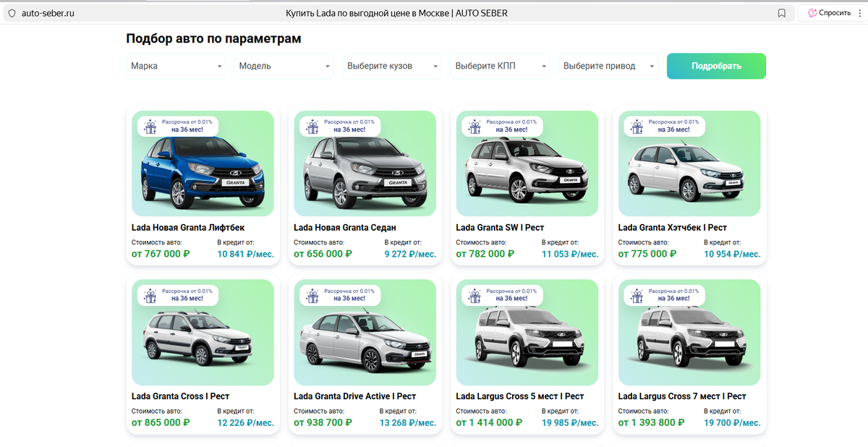Screen dimensions: 868x447
Task: Click gift icon on Granta Cross card
Action: click(150, 296)
